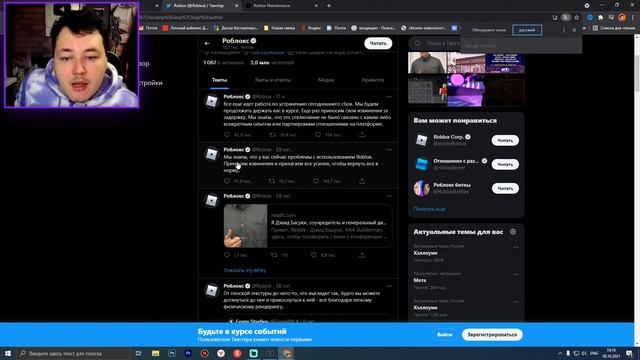This screenshot has width=640, height=360.
Task: Click the Windows taskbar search box
Action: coord(73,353)
